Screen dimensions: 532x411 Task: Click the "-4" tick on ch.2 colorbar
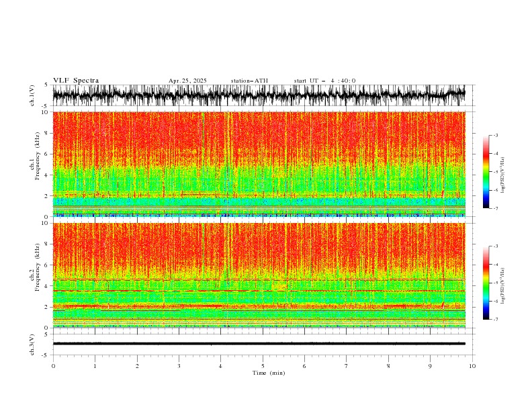(x=495, y=265)
